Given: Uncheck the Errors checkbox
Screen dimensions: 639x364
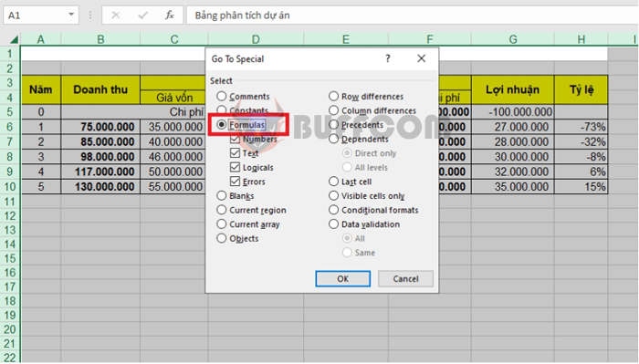Looking at the screenshot, I should 236,182.
